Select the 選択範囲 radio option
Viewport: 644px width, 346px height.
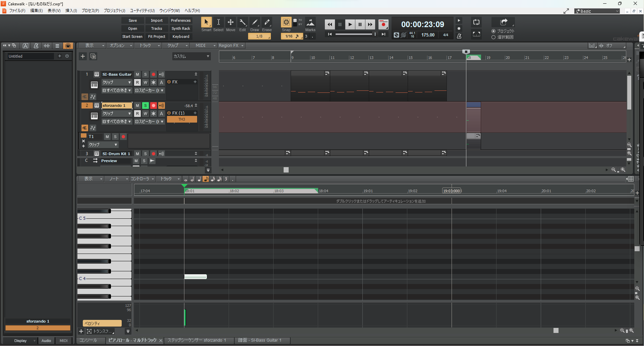493,37
